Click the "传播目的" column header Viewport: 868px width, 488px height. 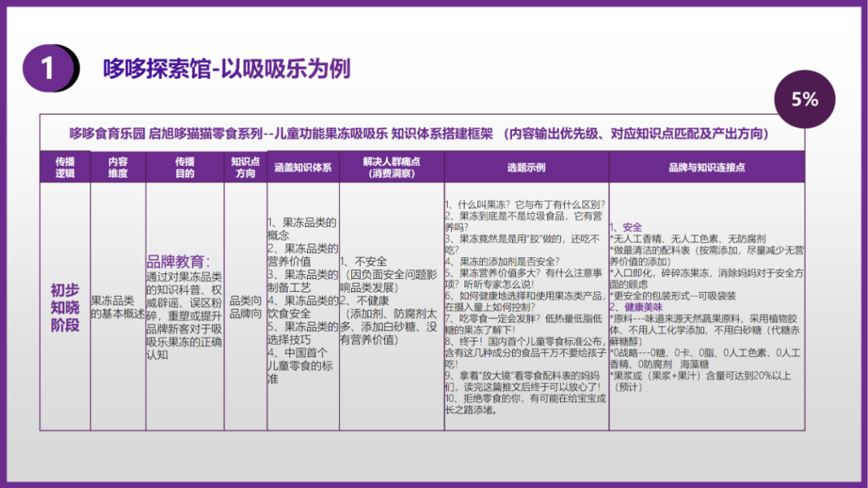[x=185, y=167]
